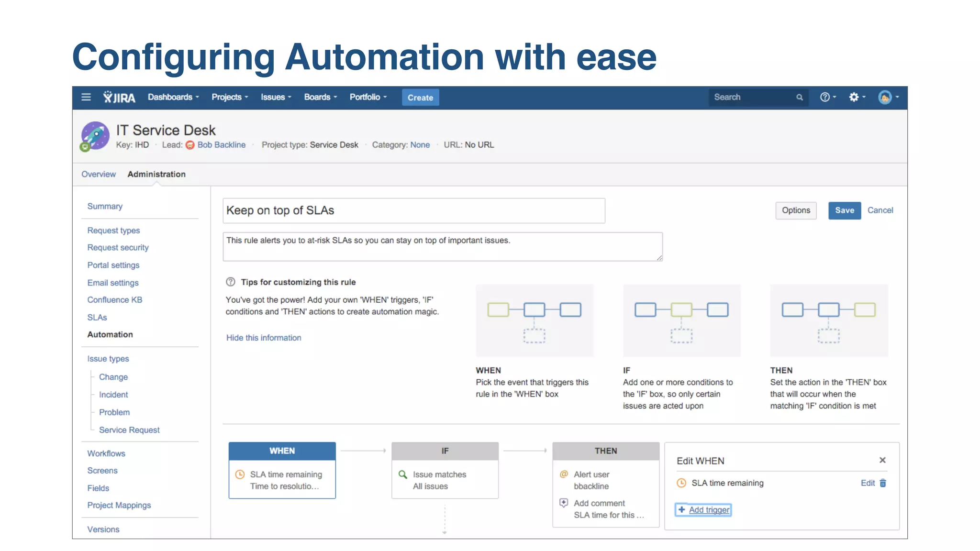Screen dimensions: 980x551
Task: Select the IF box header
Action: [x=445, y=451]
